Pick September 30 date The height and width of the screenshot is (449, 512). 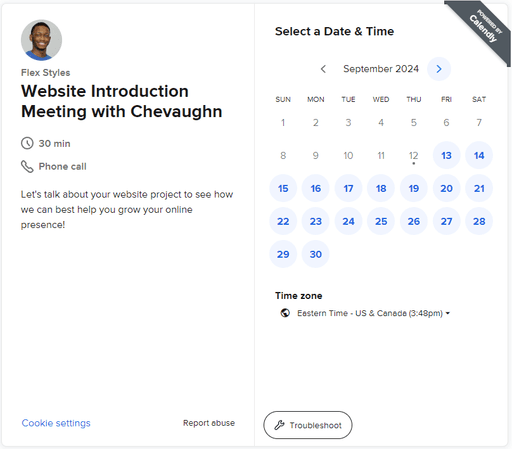click(316, 254)
